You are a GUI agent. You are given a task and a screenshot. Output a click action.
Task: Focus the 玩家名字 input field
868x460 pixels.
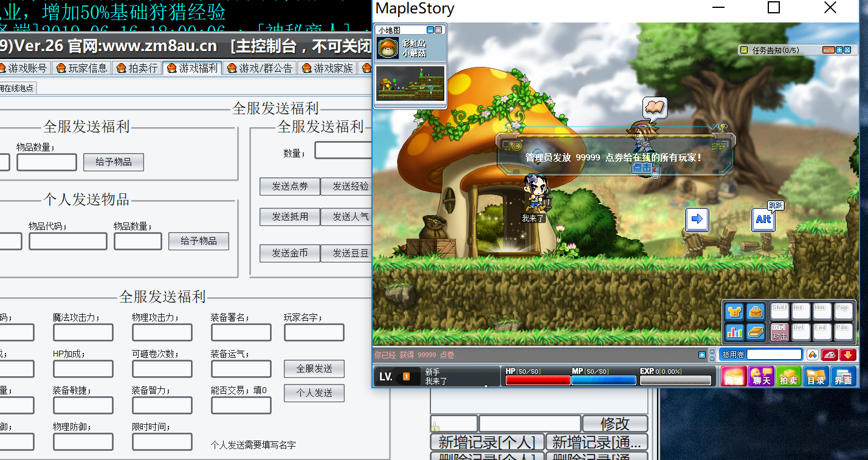pos(314,332)
